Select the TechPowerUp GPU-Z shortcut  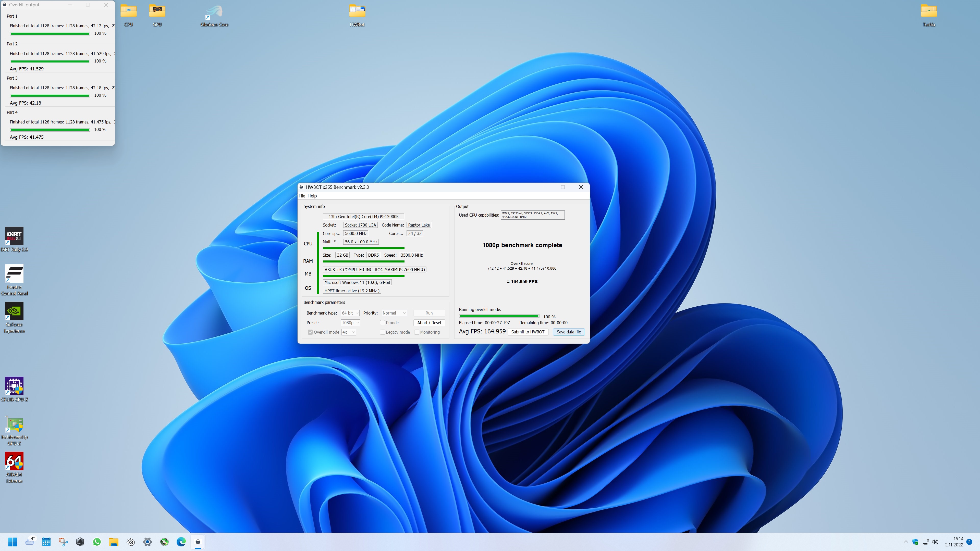click(14, 430)
